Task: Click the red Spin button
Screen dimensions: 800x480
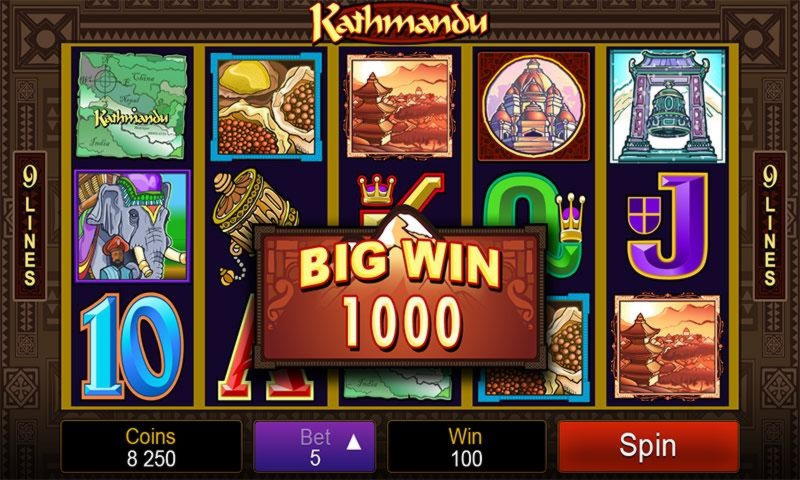Action: pos(648,446)
